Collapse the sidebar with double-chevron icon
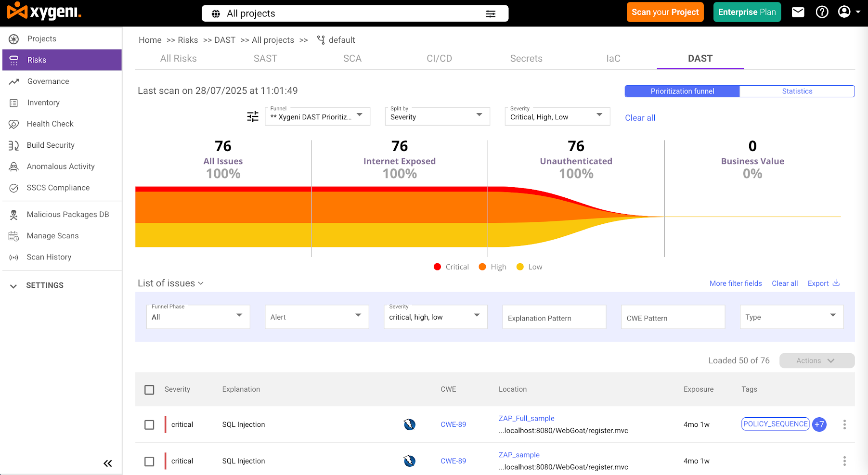Image resolution: width=868 pixels, height=475 pixels. (x=108, y=463)
